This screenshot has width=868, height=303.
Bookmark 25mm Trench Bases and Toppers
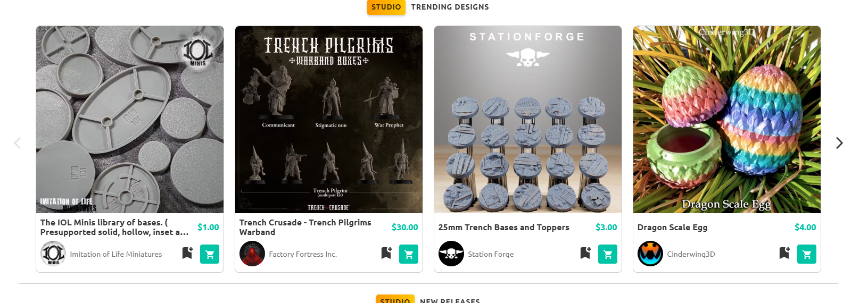click(585, 253)
